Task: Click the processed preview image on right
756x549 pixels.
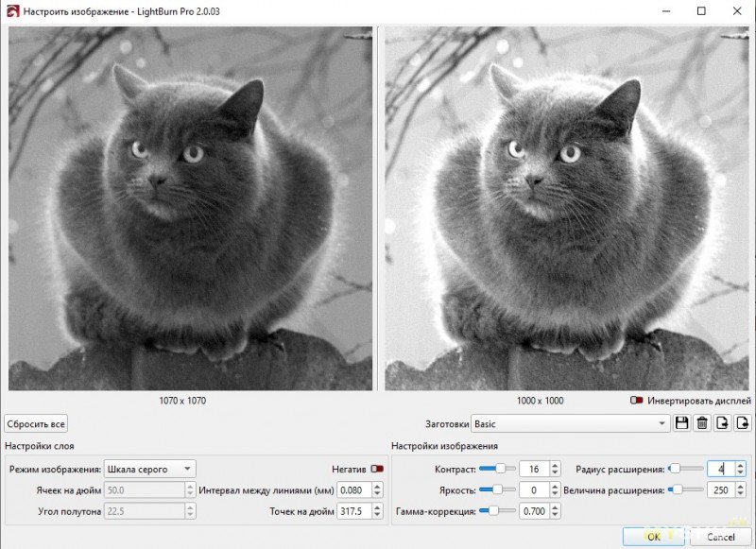Action: (x=566, y=208)
